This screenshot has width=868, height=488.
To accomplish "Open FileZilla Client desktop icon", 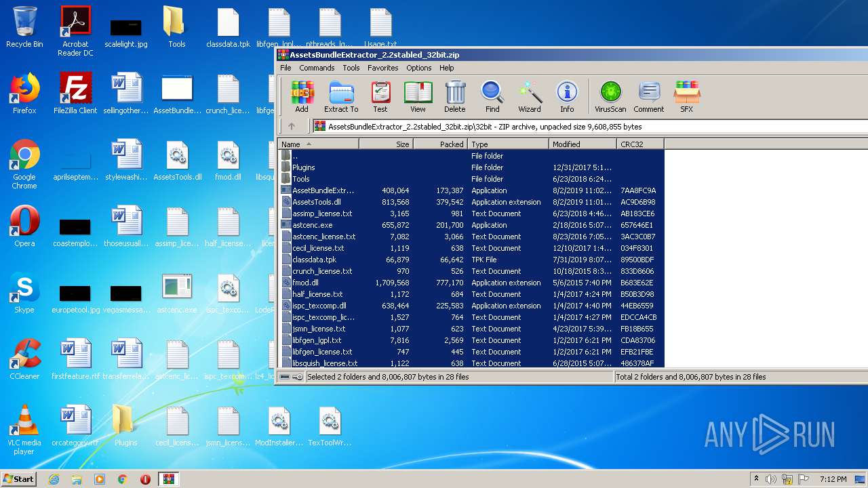I will coord(75,94).
